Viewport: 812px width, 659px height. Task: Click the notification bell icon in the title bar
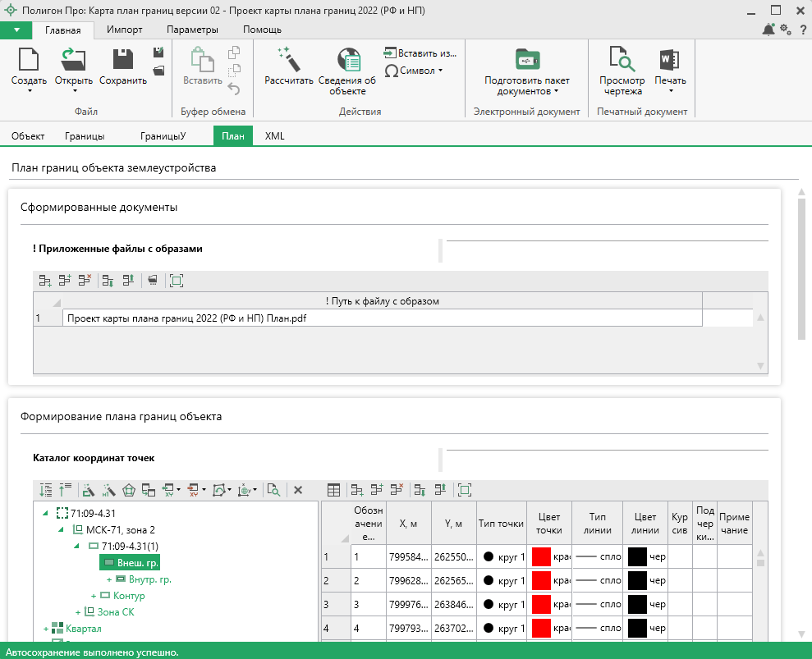click(768, 30)
